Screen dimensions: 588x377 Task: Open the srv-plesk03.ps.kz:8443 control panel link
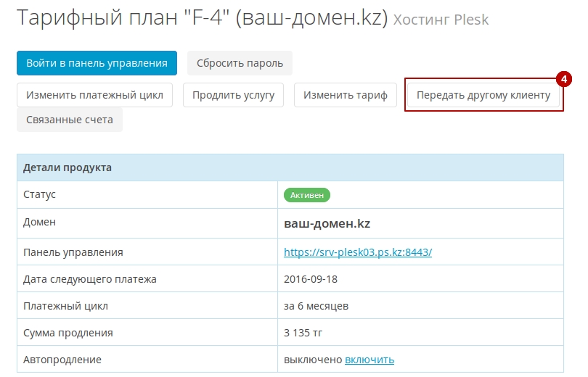point(358,252)
